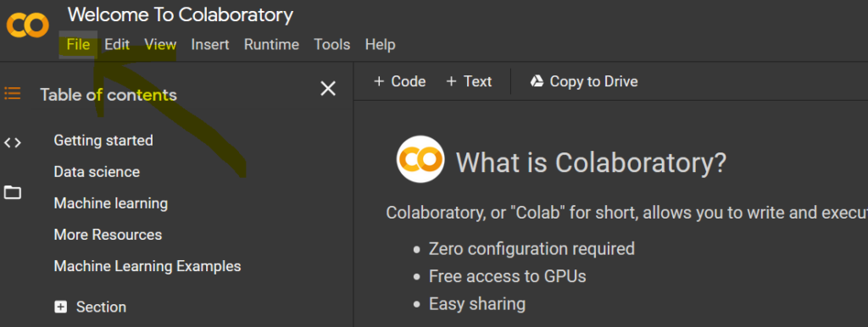Click the Colab logo in header
The image size is (868, 327).
(x=28, y=25)
